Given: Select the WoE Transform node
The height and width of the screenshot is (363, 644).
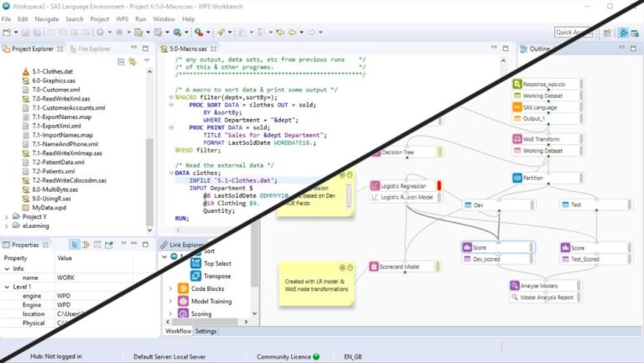Looking at the screenshot, I should [548, 139].
